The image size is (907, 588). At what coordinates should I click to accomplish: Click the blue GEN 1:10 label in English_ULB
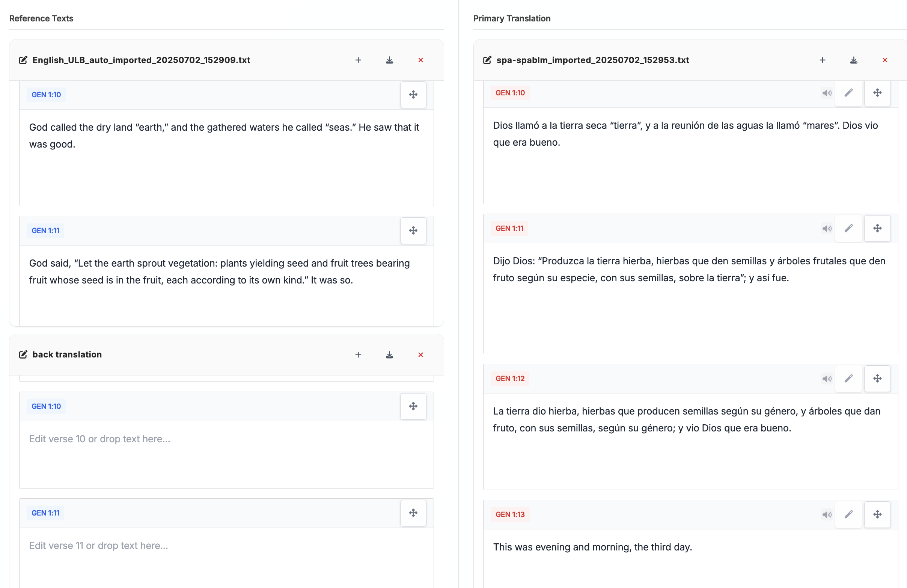tap(46, 95)
